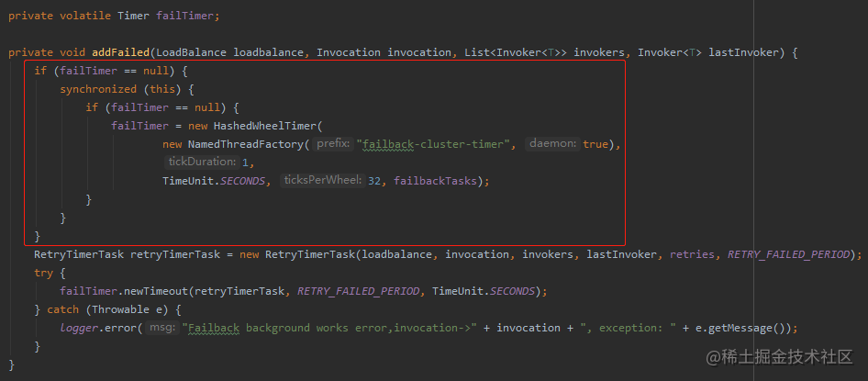Click the 'tickDuration:' inline parameter hint
Screen dimensions: 868x381
202,162
